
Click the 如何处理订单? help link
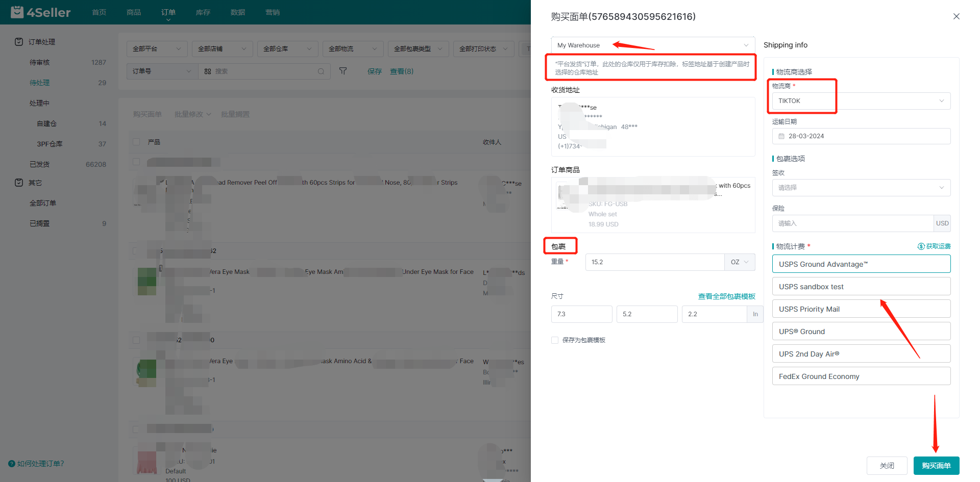coord(41,464)
